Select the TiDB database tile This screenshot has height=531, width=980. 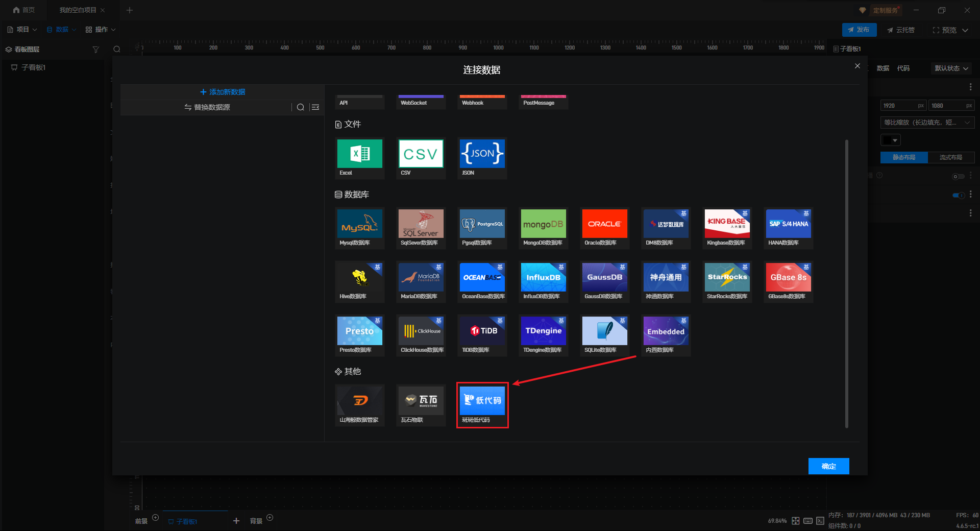pos(482,331)
